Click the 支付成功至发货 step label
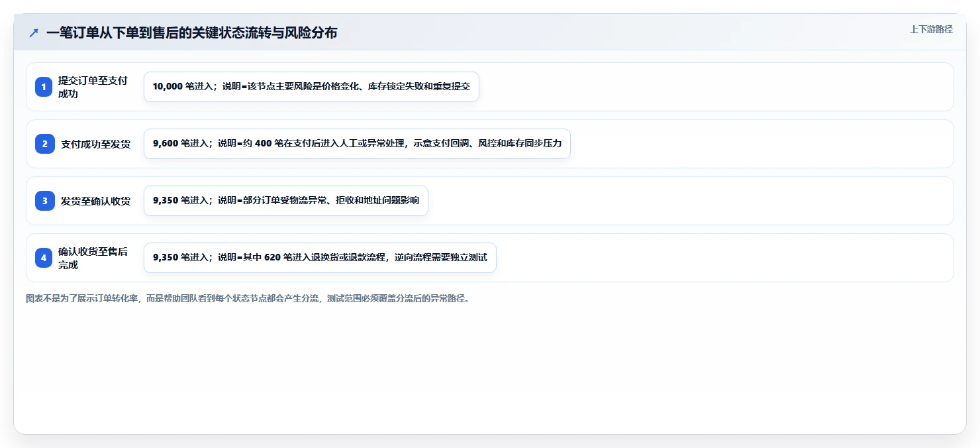The width and height of the screenshot is (980, 448). click(x=95, y=144)
